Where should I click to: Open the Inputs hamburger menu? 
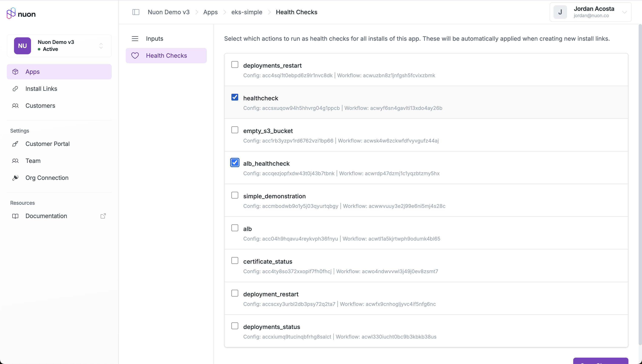(x=135, y=39)
